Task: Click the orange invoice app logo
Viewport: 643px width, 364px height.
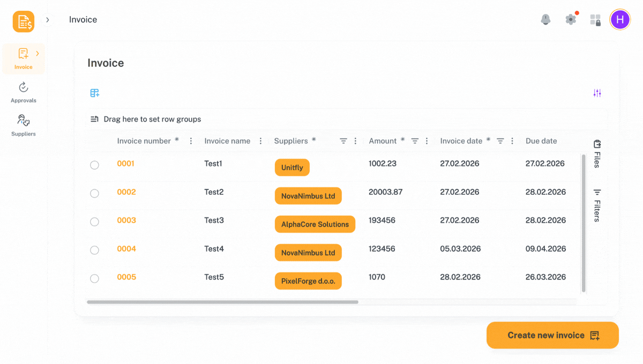Action: 24,22
